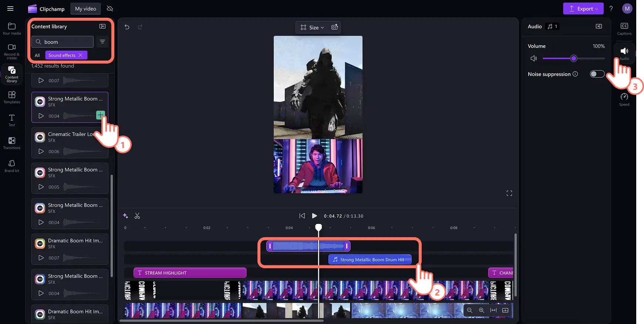This screenshot has height=324, width=644.
Task: Click the boom search field
Action: click(x=63, y=42)
